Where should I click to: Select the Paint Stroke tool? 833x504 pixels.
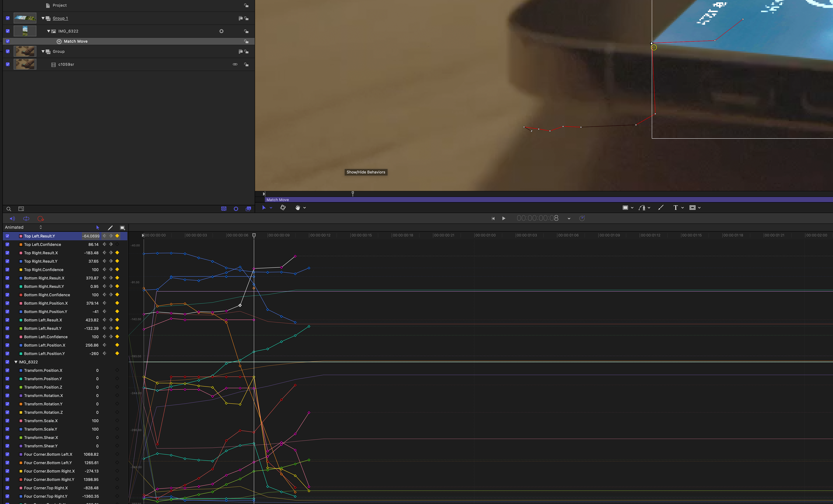pos(661,208)
